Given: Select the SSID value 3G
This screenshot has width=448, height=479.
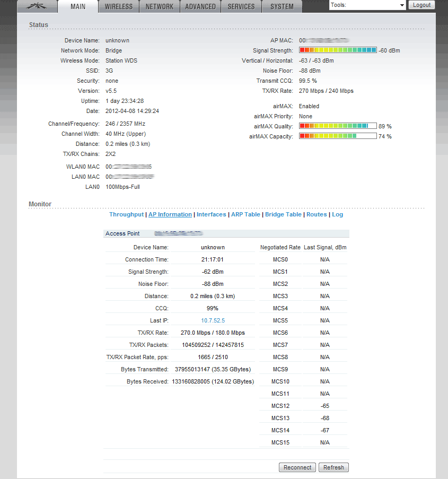Looking at the screenshot, I should [x=109, y=71].
